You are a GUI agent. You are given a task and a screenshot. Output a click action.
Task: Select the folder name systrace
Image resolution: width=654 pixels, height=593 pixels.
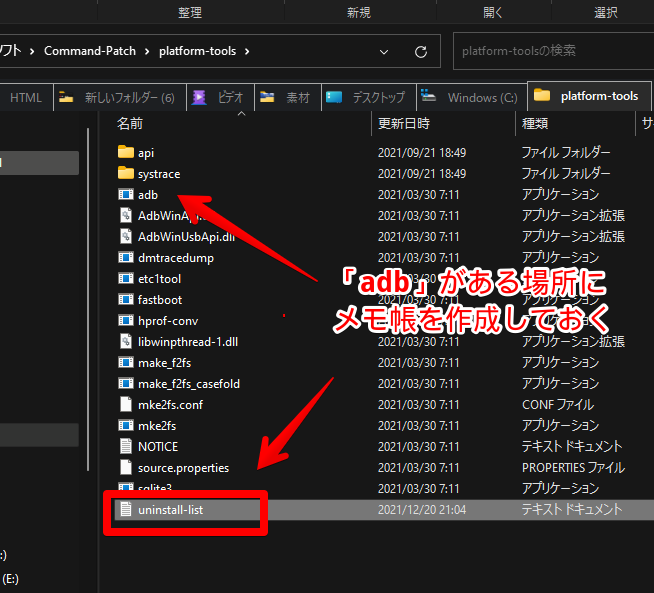click(159, 173)
